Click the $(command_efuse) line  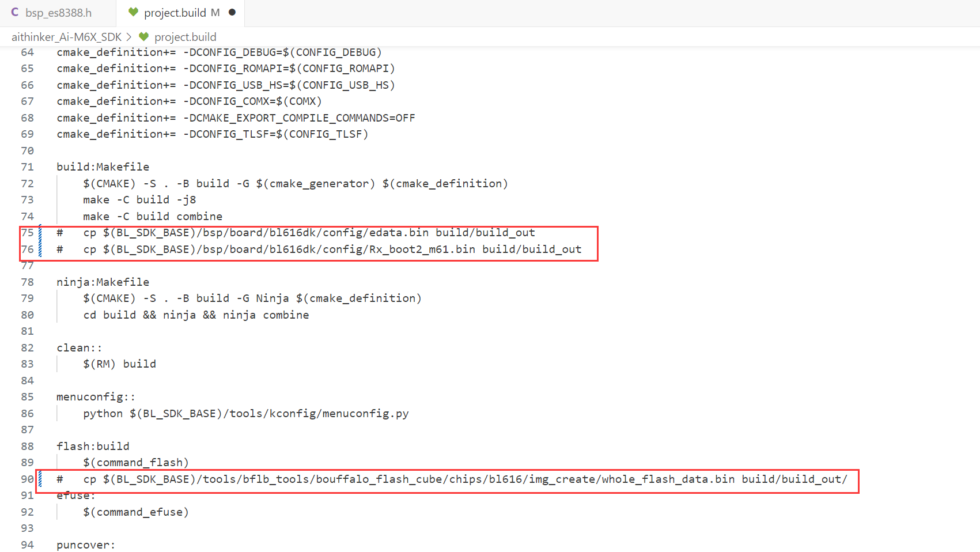click(x=136, y=512)
